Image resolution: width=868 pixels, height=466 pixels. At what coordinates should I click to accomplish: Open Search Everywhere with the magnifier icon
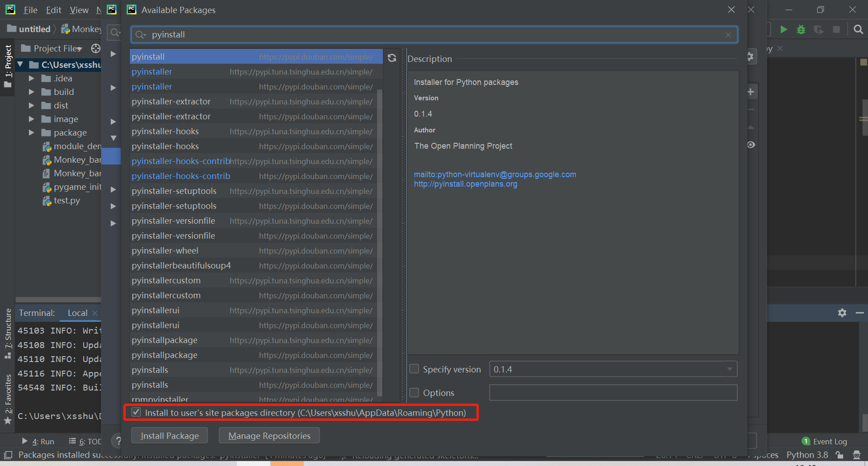pos(858,29)
